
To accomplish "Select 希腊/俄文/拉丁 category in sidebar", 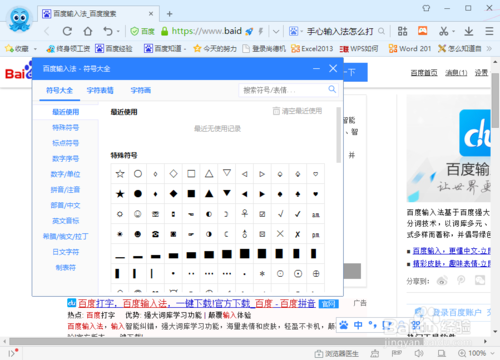I will (x=66, y=236).
